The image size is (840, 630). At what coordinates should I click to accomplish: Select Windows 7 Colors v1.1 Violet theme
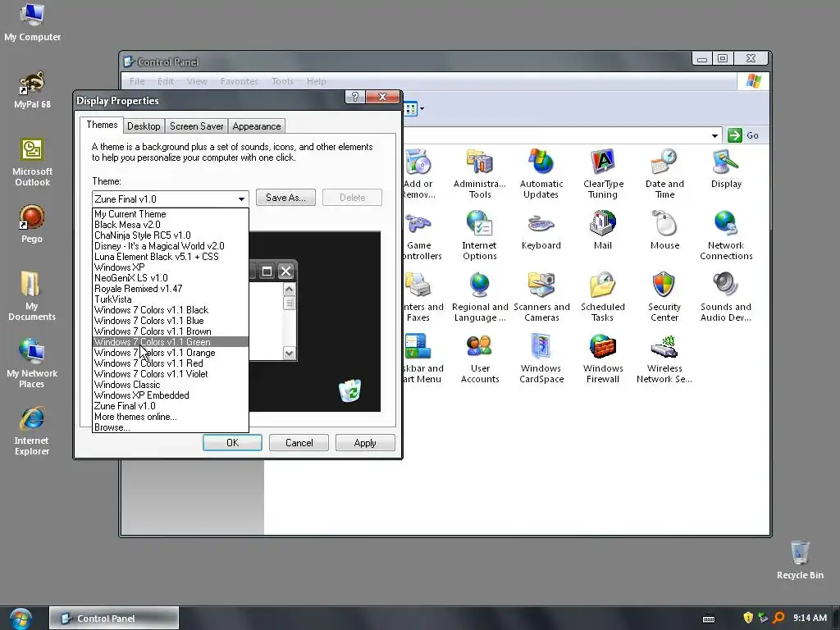(171, 374)
